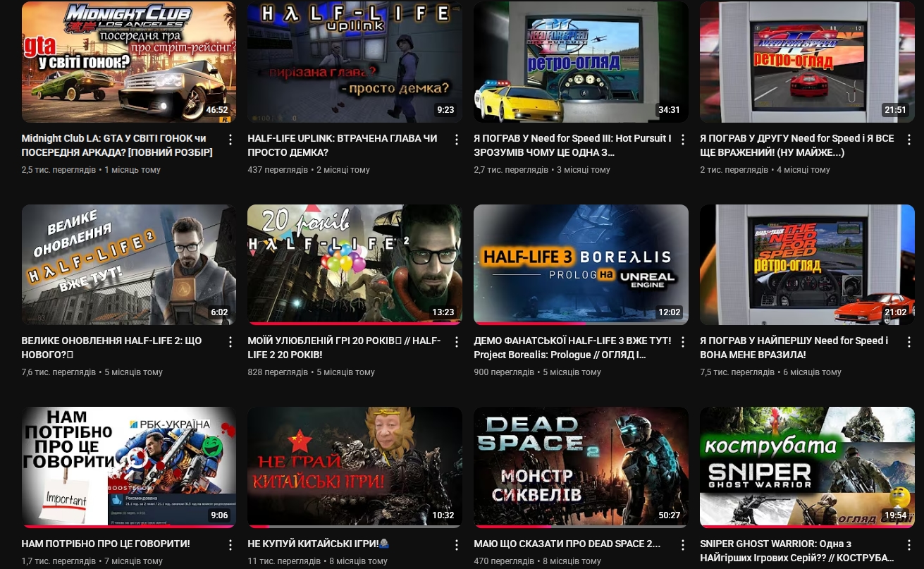Open the 21:02 The Need for Speed thumbnail
This screenshot has height=569, width=924.
(x=808, y=264)
